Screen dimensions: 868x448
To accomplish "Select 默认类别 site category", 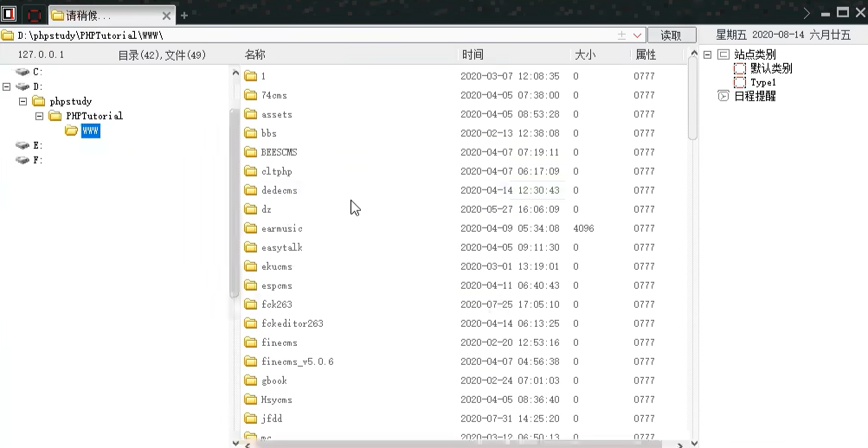I will [x=771, y=68].
